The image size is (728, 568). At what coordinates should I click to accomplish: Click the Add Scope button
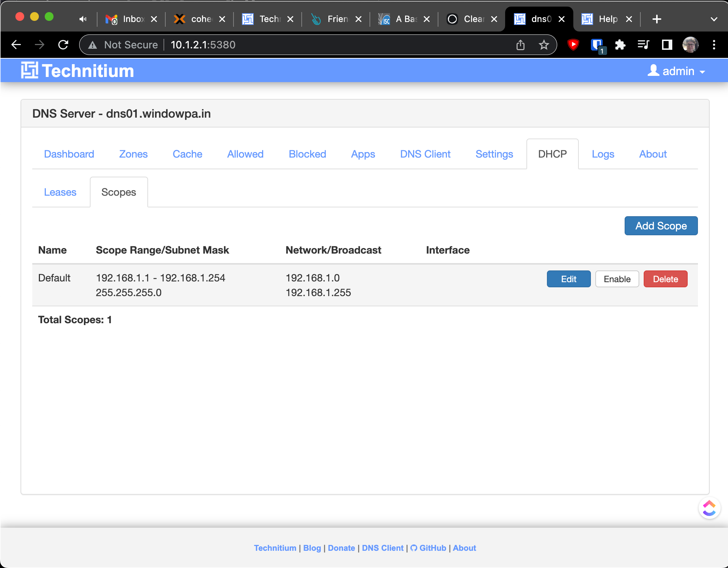click(661, 226)
